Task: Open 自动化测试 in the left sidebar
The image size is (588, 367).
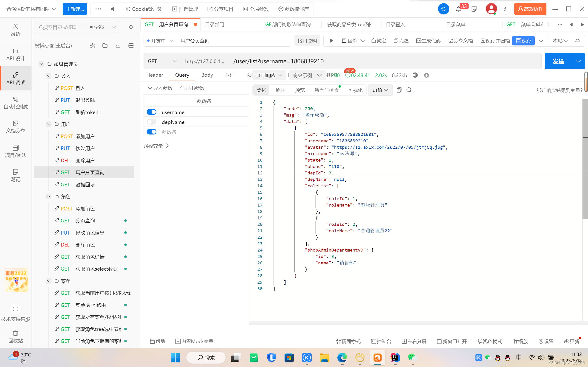Action: [x=16, y=103]
